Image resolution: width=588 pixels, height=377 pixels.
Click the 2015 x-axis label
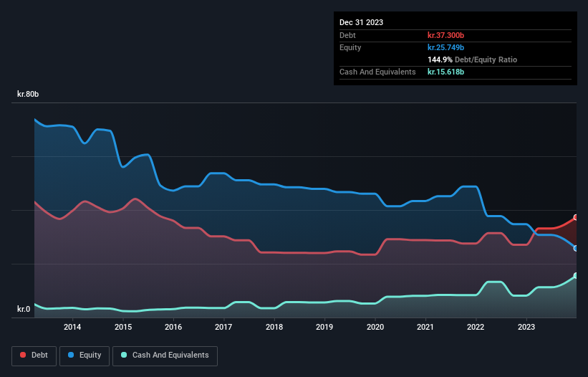(x=123, y=327)
